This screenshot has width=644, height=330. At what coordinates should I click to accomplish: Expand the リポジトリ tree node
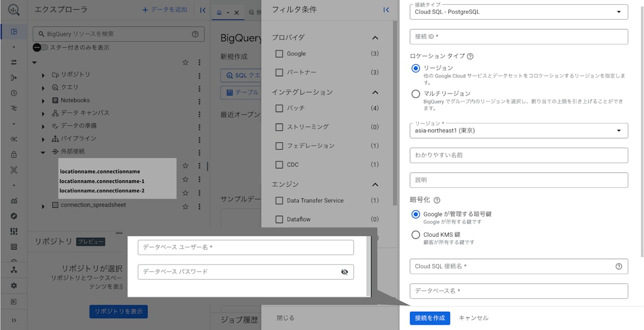(43, 75)
